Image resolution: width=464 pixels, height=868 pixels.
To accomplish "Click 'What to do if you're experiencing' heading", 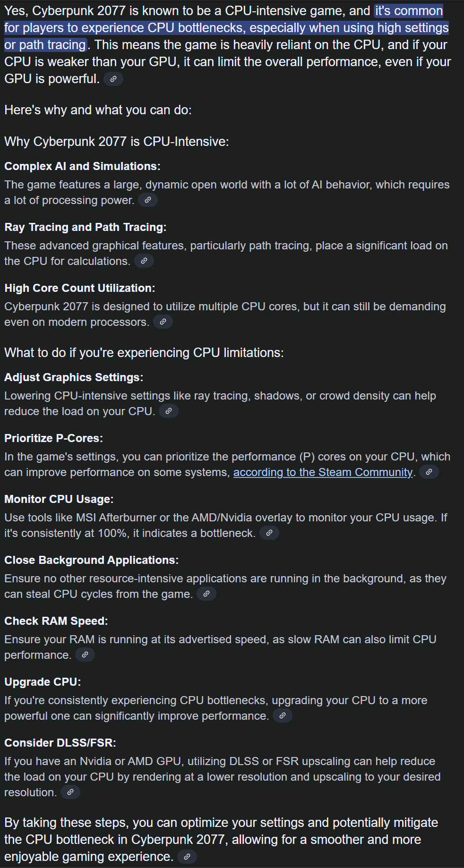I will (x=144, y=353).
